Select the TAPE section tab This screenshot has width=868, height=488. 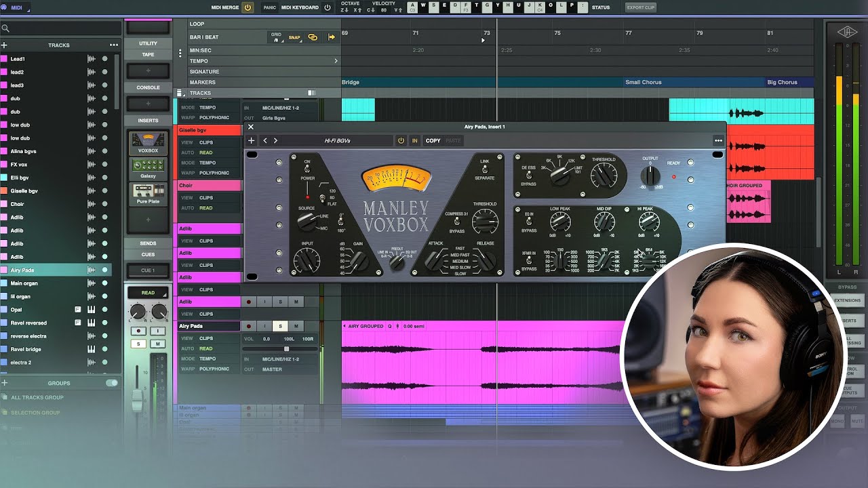[148, 55]
